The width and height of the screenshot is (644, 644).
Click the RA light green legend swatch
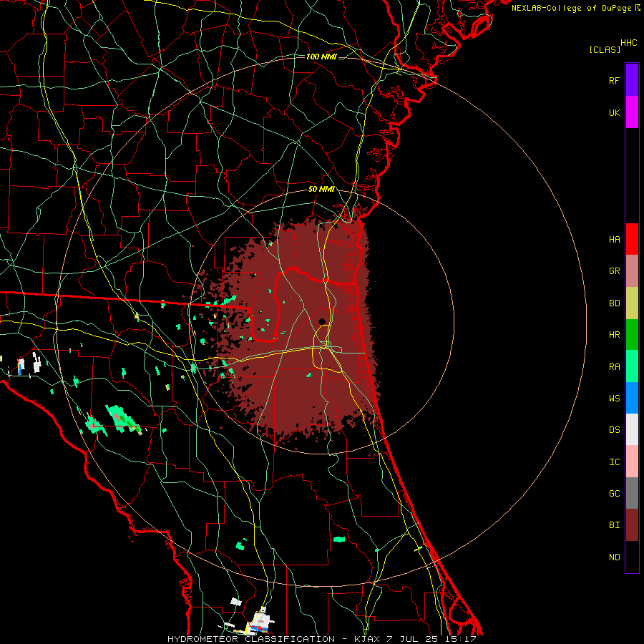point(632,366)
